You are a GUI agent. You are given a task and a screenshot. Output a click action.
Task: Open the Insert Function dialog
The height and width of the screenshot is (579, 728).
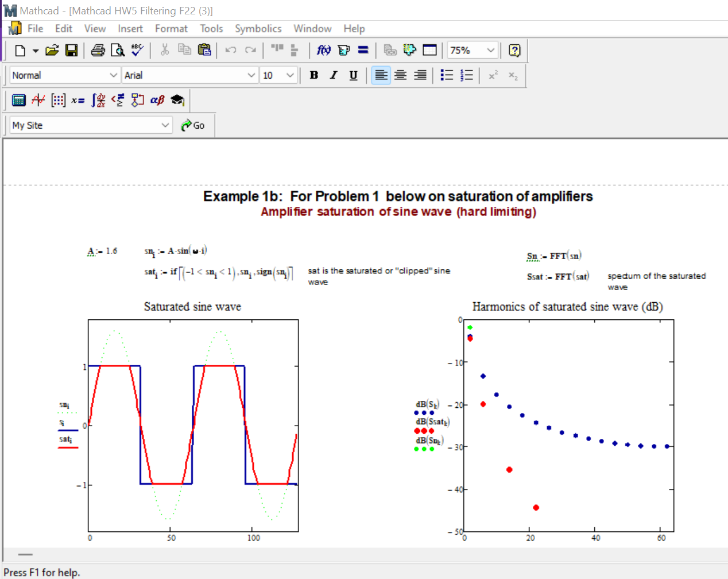click(324, 51)
